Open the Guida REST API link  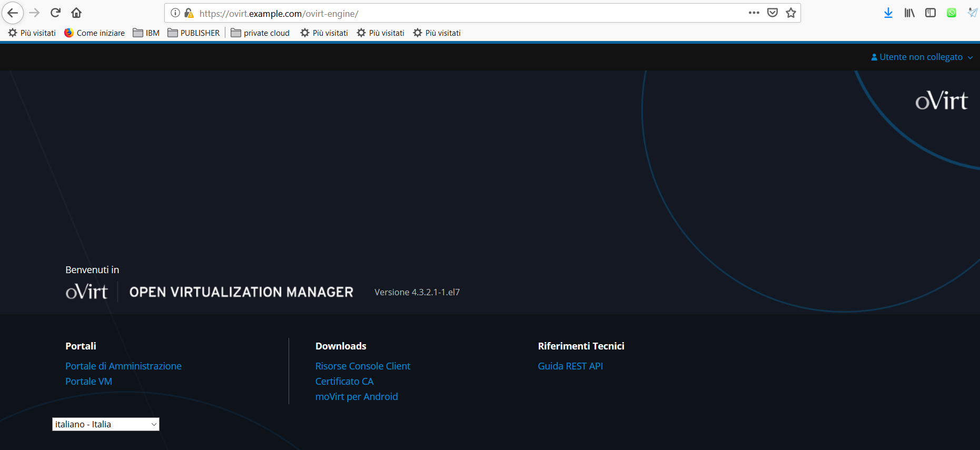570,366
